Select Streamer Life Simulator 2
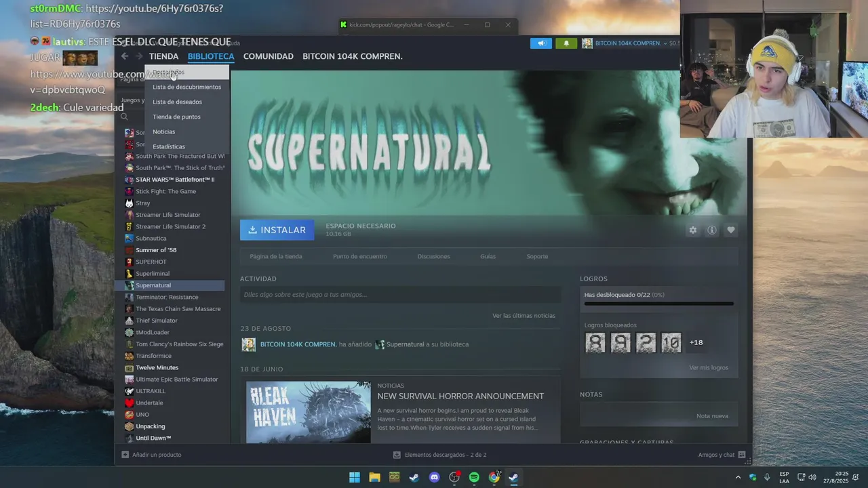This screenshot has width=868, height=488. click(170, 226)
